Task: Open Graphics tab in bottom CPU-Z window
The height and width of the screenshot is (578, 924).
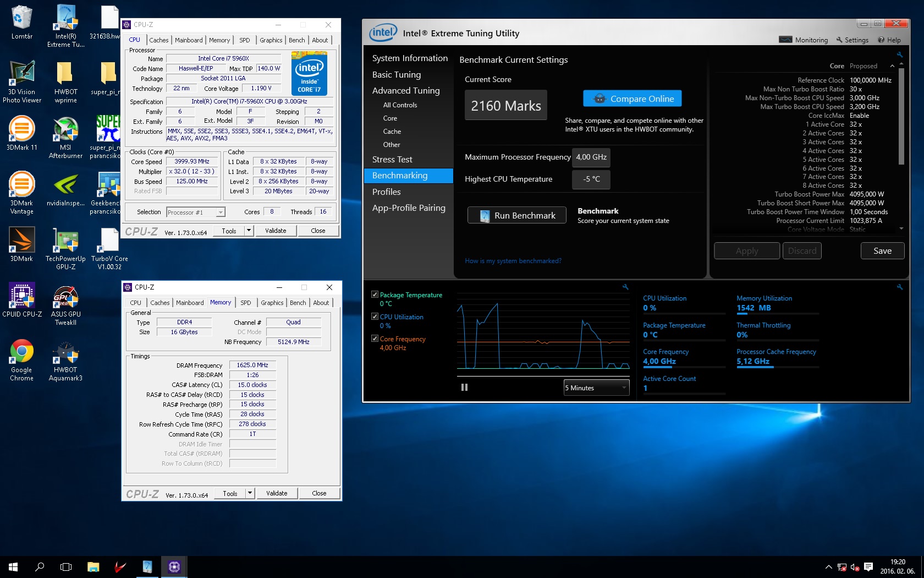Action: coord(272,303)
